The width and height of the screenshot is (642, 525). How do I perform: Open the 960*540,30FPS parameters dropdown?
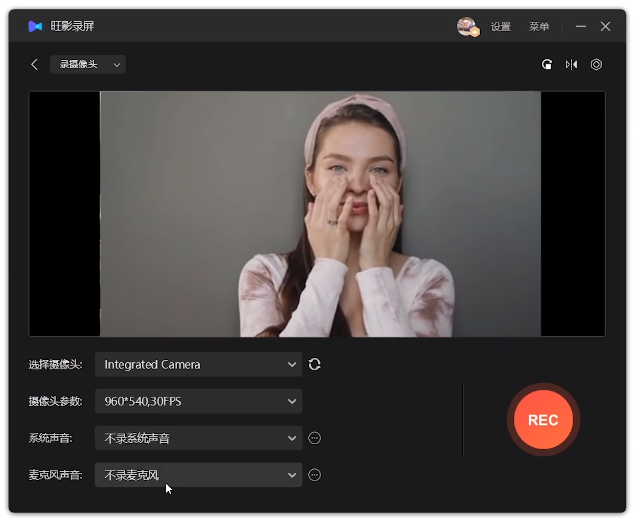(x=198, y=401)
